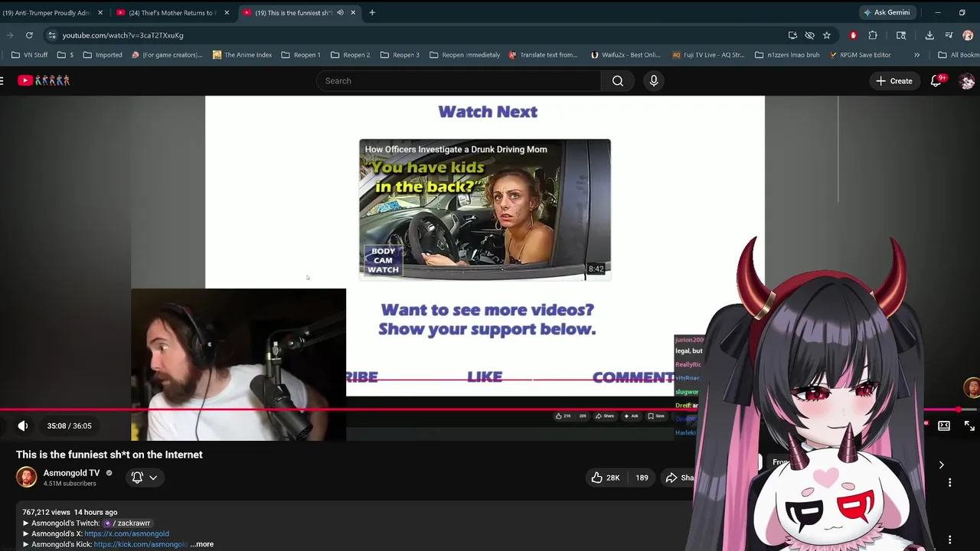Image resolution: width=980 pixels, height=551 pixels.
Task: View site information icon in address bar
Action: pos(51,35)
